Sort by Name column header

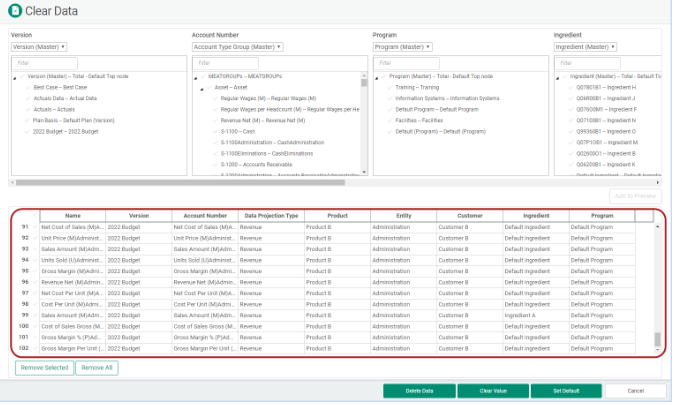(73, 216)
